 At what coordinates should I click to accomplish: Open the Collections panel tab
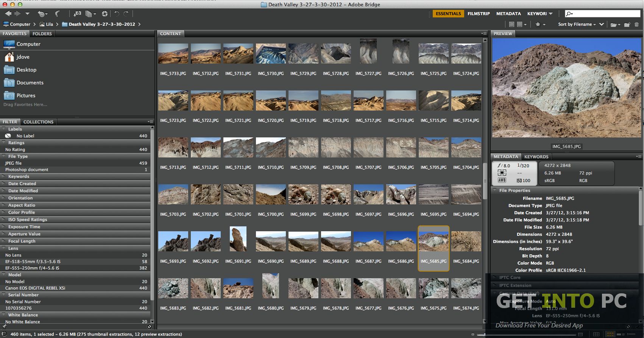tap(38, 122)
